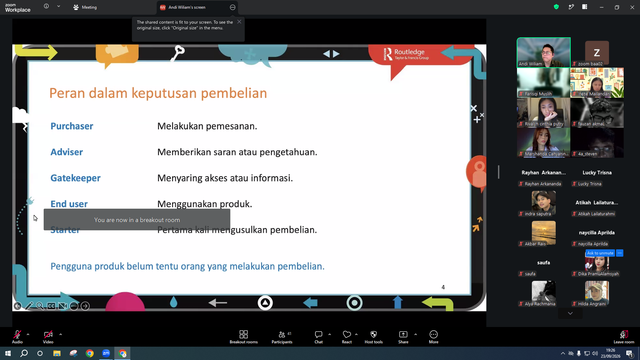Click next slide icon in slide toolbar
The image size is (640, 360).
click(x=85, y=306)
